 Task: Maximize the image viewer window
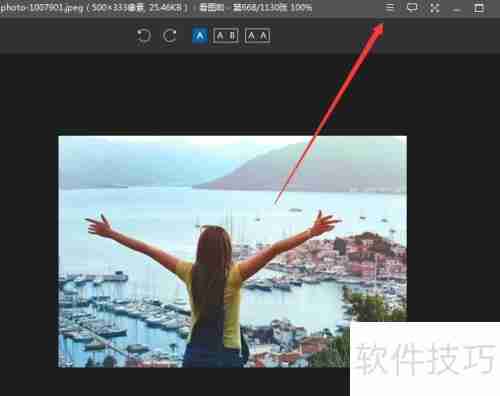479,8
